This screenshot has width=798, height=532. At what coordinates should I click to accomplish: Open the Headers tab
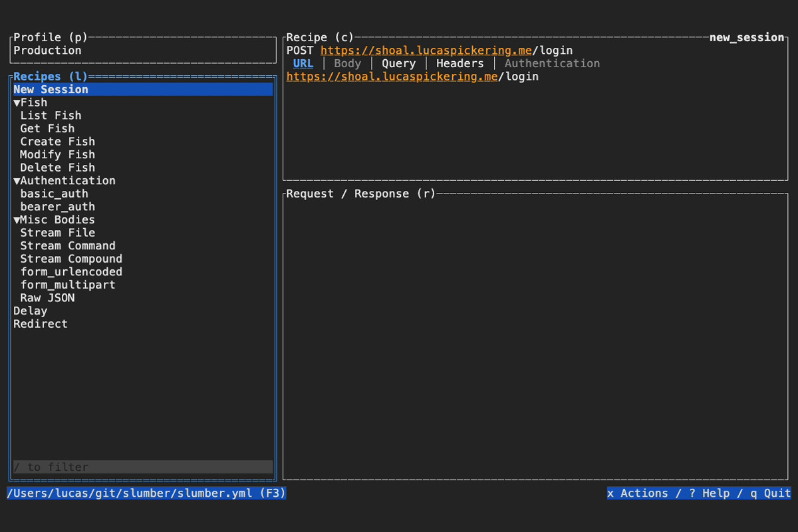pos(460,64)
